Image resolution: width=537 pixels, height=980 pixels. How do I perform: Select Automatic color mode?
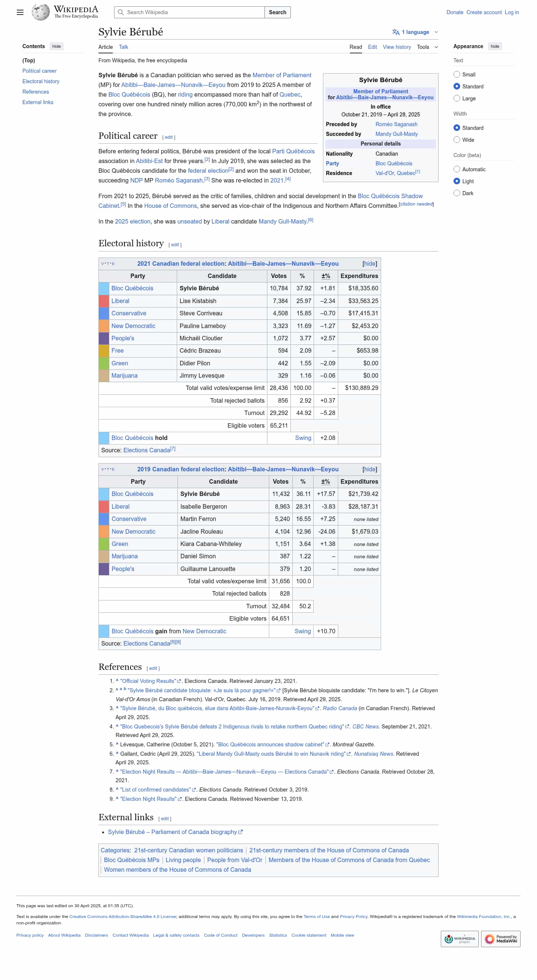[457, 169]
